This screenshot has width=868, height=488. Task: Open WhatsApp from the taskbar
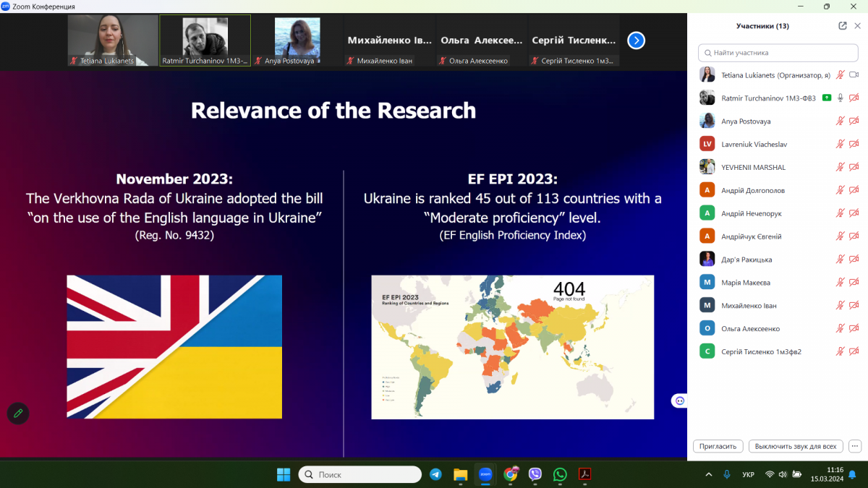click(x=560, y=474)
